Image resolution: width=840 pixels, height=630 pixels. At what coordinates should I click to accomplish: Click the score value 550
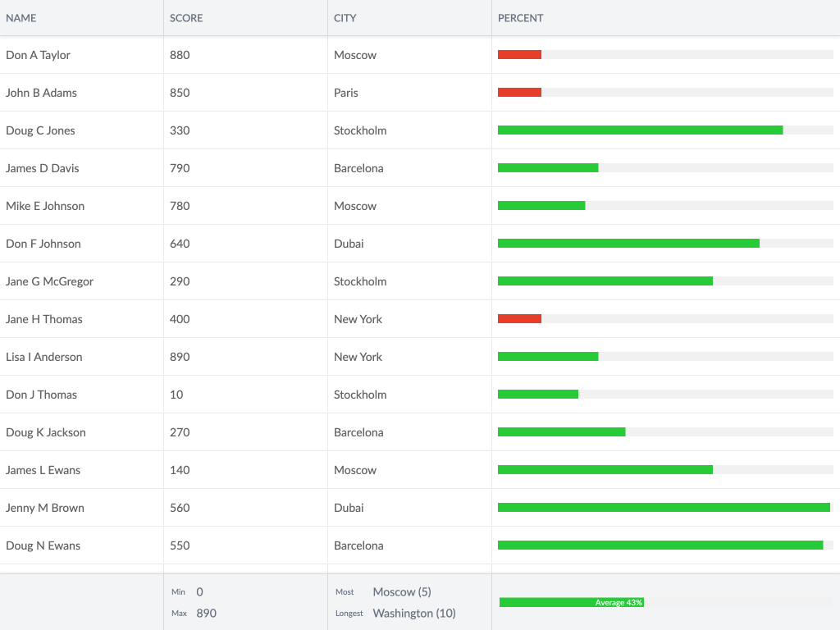pyautogui.click(x=180, y=546)
